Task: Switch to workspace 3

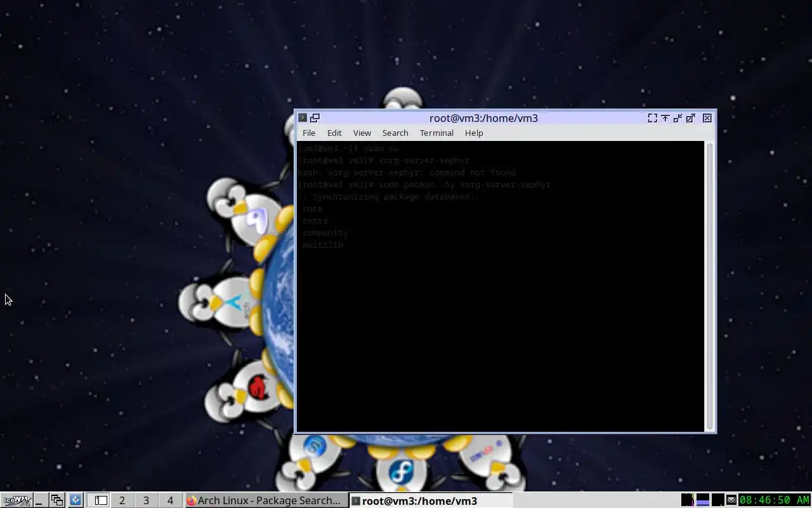Action: (x=146, y=500)
